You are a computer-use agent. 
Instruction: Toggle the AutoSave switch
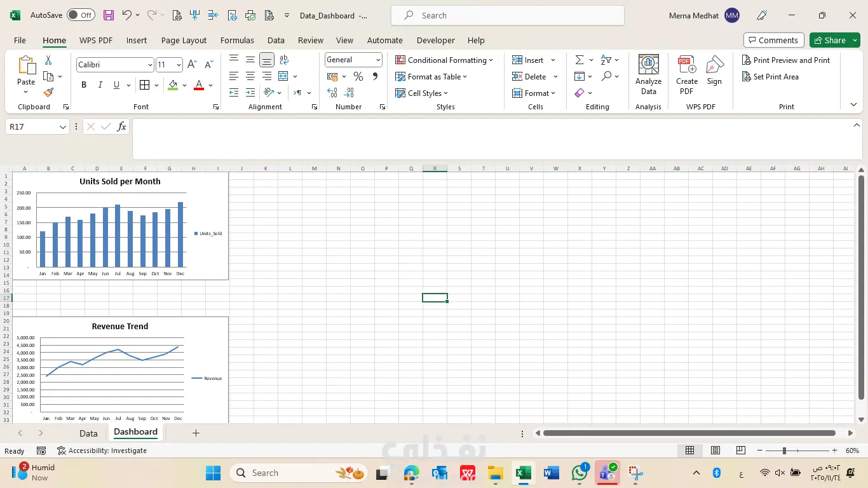81,15
